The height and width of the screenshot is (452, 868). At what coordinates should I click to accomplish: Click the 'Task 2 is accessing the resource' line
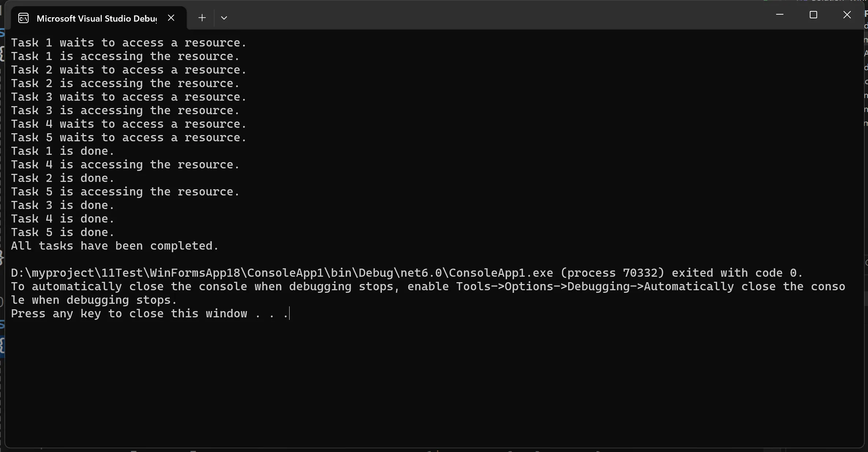tap(125, 83)
